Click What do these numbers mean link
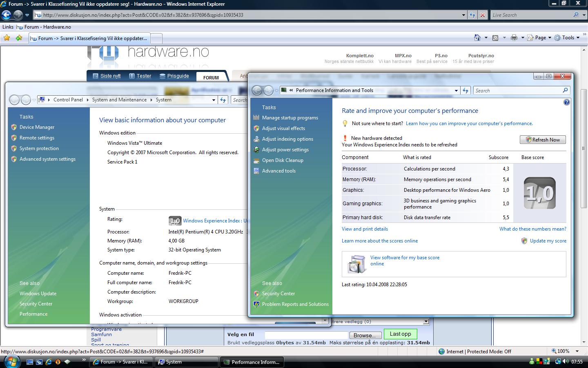The width and height of the screenshot is (588, 368). [x=532, y=229]
